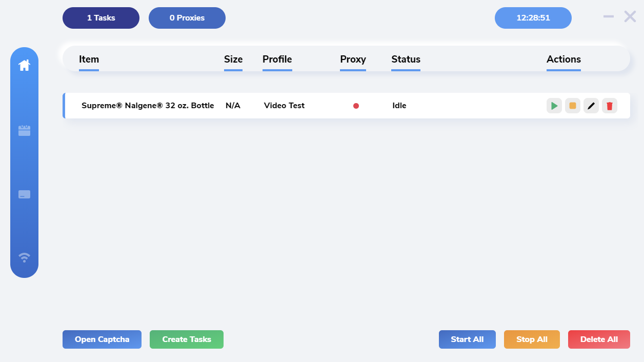644x362 pixels.
Task: Hit the orange Stop All button
Action: tap(532, 339)
